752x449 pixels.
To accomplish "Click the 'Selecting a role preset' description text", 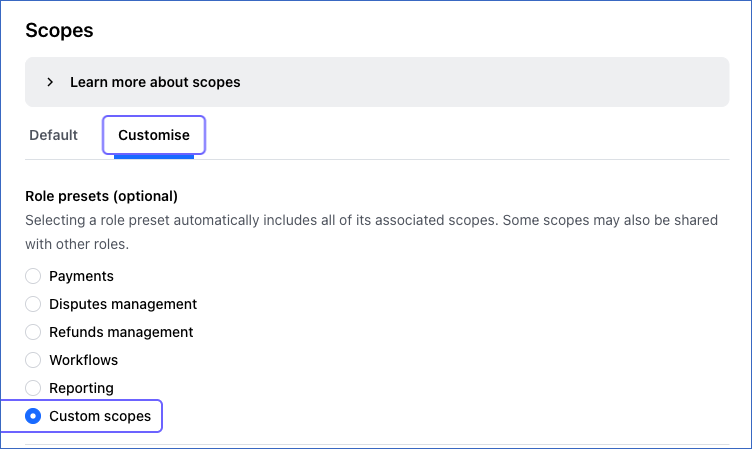I will point(372,232).
